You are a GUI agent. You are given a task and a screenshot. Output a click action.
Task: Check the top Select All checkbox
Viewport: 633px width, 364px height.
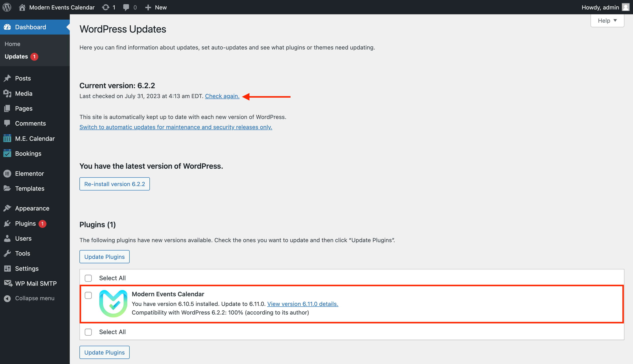coord(88,278)
